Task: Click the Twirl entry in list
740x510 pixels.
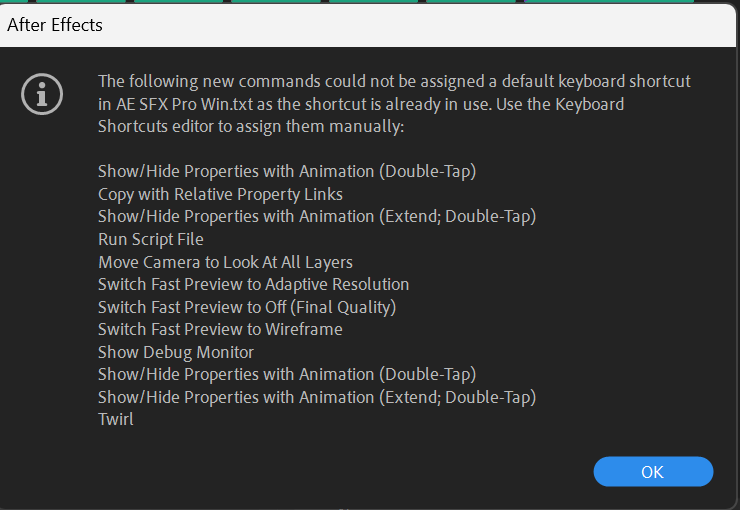Action: (x=116, y=419)
